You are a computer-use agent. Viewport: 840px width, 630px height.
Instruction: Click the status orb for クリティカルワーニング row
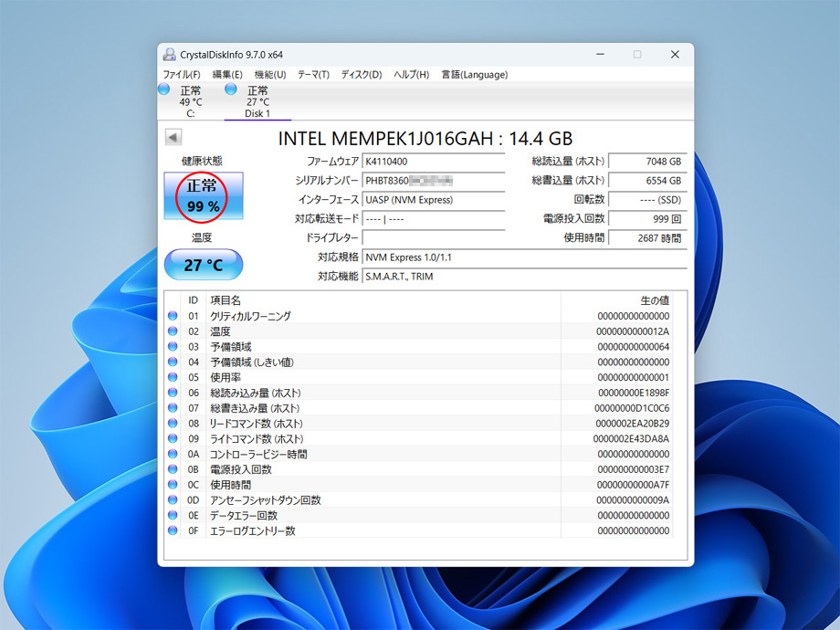[x=173, y=316]
